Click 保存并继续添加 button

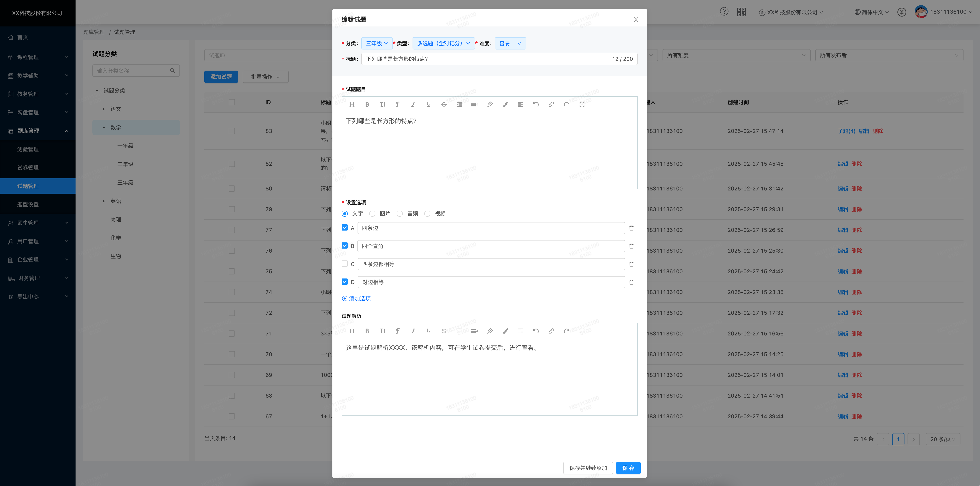(x=588, y=468)
